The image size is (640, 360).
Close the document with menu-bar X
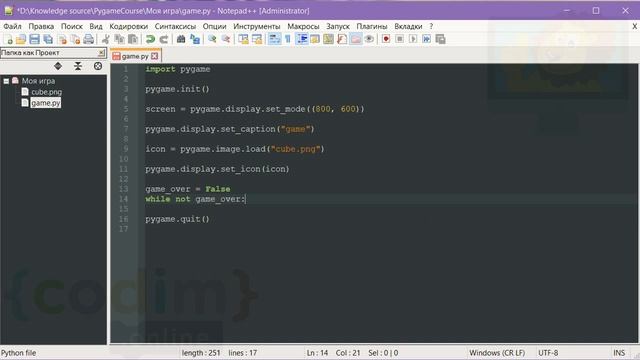pos(635,26)
